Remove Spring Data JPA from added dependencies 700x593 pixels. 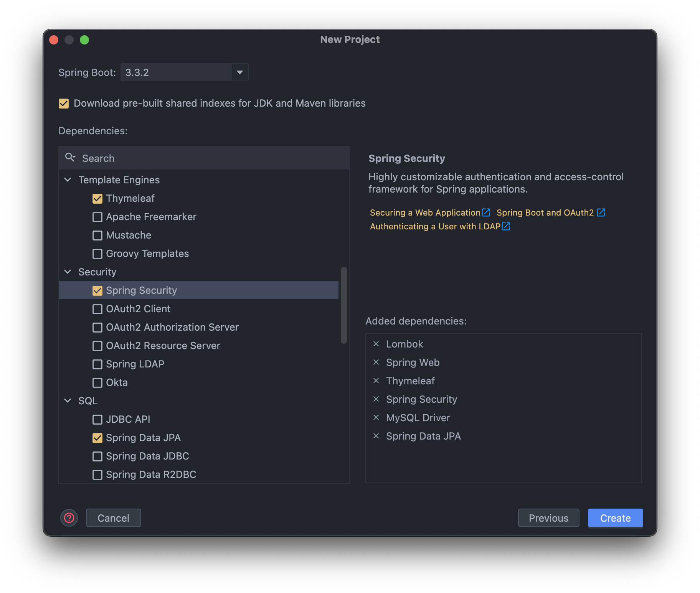pyautogui.click(x=376, y=436)
